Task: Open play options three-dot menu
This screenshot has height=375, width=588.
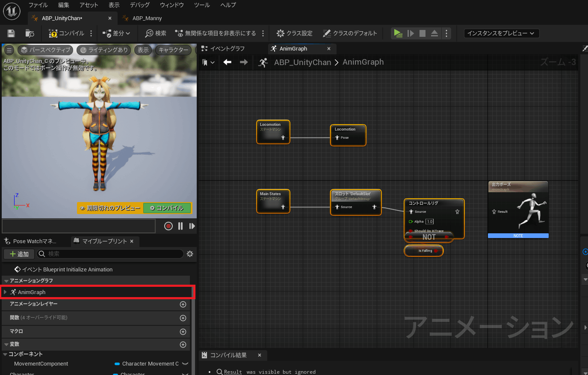Action: pyautogui.click(x=446, y=33)
